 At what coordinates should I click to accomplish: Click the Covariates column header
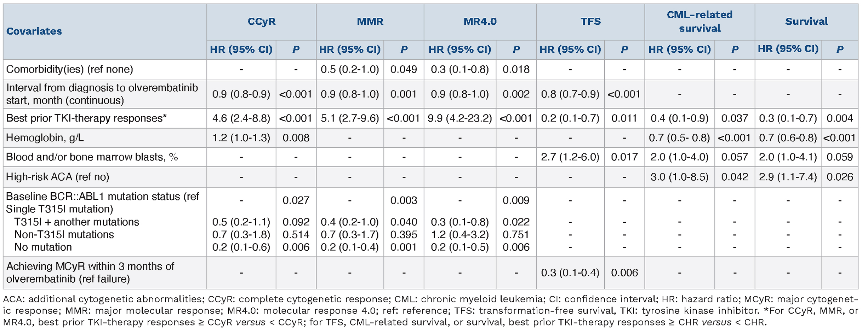coord(34,31)
